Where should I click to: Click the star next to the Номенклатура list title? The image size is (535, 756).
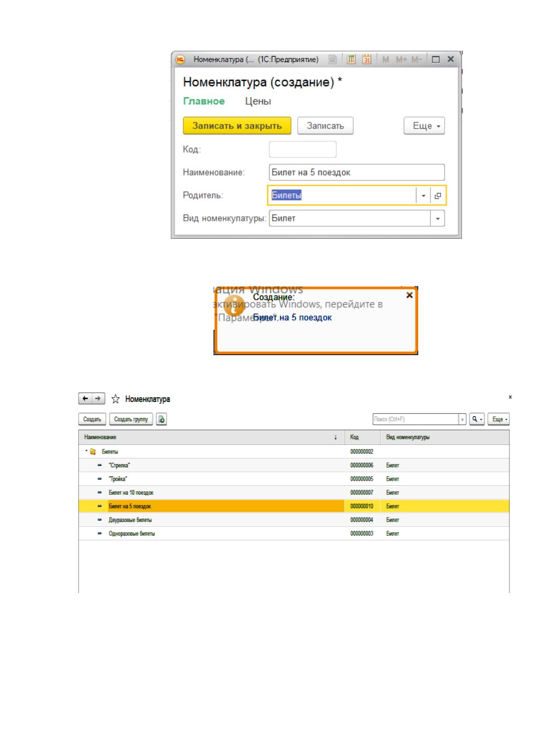[115, 399]
